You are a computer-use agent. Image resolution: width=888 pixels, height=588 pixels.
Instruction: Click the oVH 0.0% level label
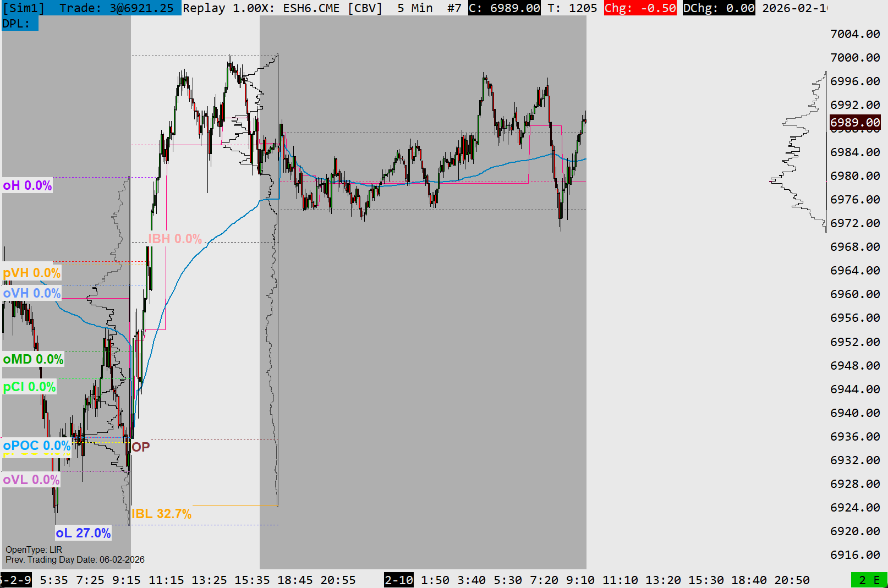click(32, 293)
